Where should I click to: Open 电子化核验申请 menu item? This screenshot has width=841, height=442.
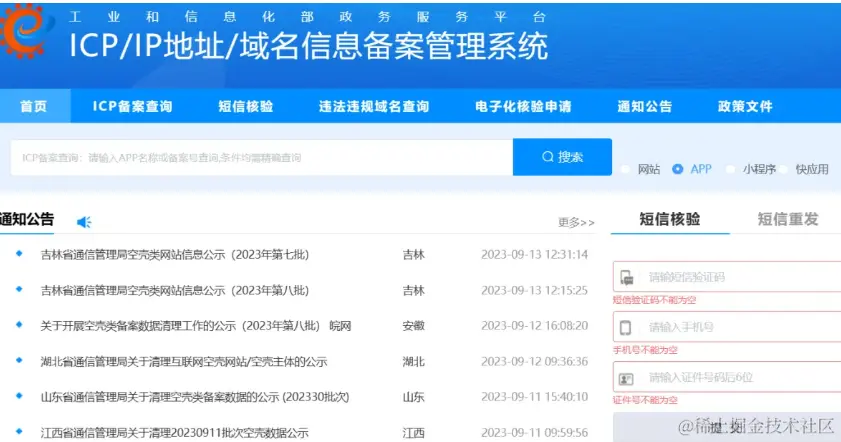(x=523, y=106)
